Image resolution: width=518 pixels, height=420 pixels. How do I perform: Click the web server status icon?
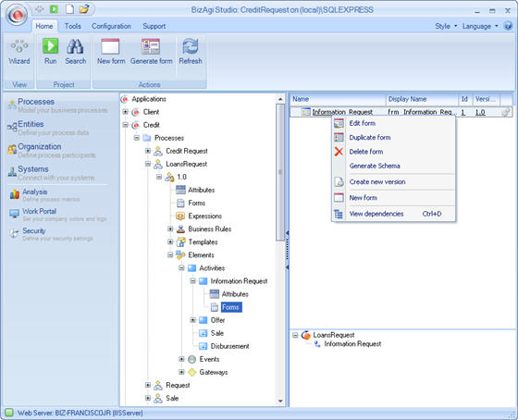pyautogui.click(x=9, y=413)
